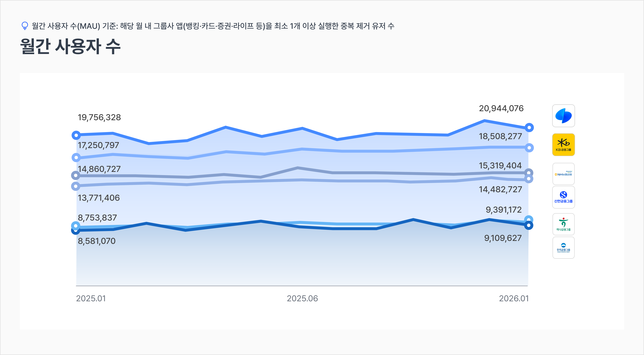644x355 pixels.
Task: Click the lightbulb tip icon above the title
Action: [x=25, y=26]
